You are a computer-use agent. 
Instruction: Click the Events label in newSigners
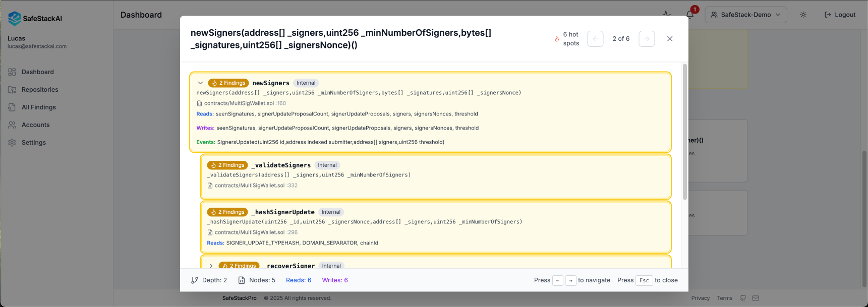point(206,142)
